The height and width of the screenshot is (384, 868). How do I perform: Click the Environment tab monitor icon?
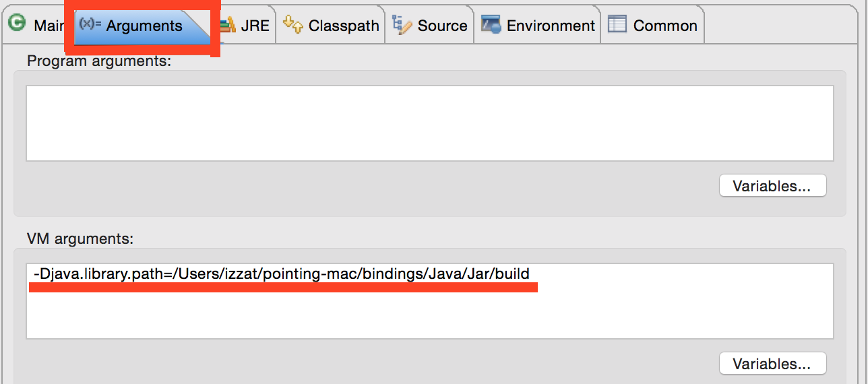tap(491, 25)
